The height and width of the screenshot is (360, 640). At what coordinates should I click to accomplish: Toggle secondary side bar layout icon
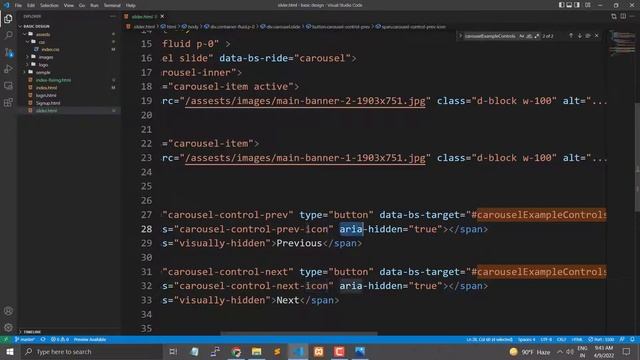click(577, 5)
